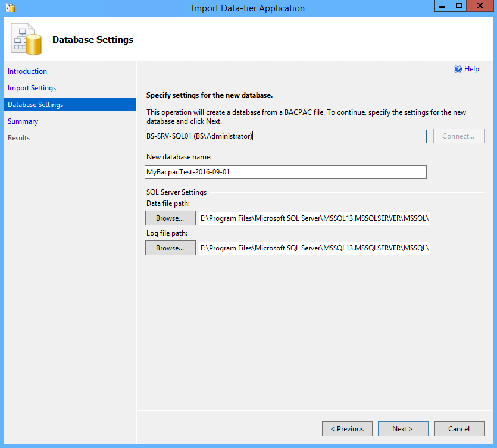Click the wizard title-bar application icon
Viewport: 497px width, 448px height.
coord(11,8)
